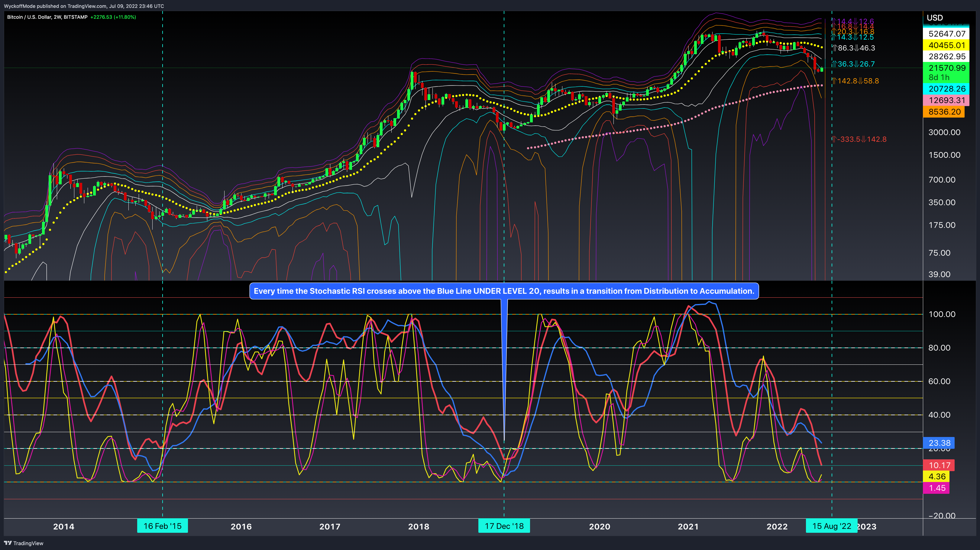980x550 pixels.
Task: Click the 2022 year label on time axis
Action: (x=777, y=527)
